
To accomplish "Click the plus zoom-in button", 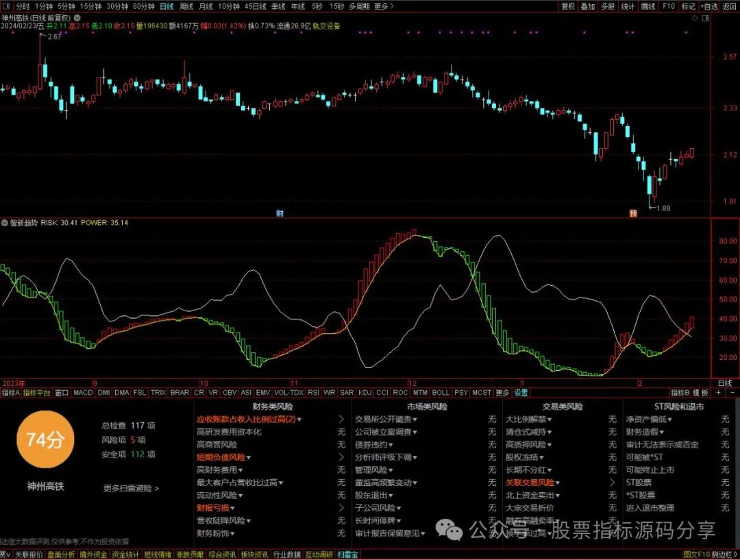I will coord(719,392).
